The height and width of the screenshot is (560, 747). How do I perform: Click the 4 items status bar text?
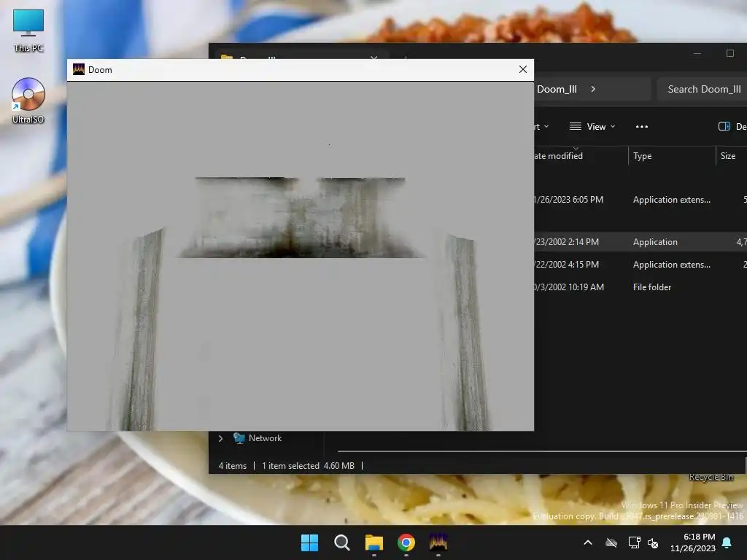pos(233,466)
